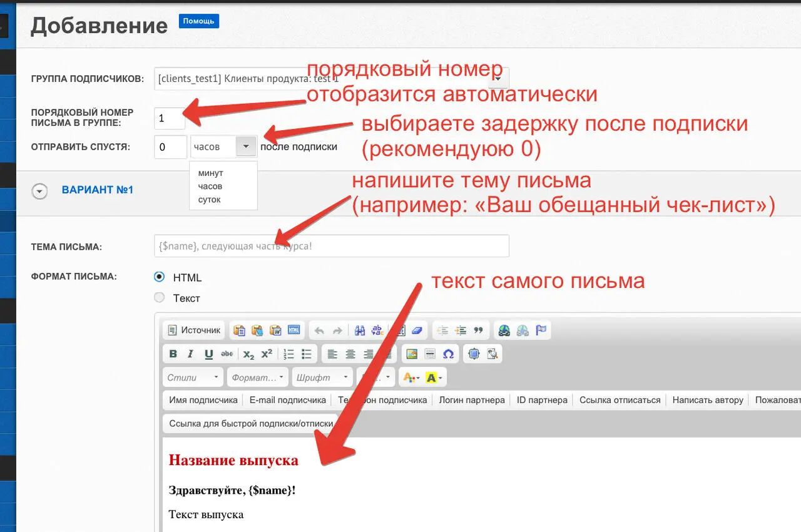Apply subscript formatting
Image resolution: width=801 pixels, height=532 pixels.
tap(248, 354)
